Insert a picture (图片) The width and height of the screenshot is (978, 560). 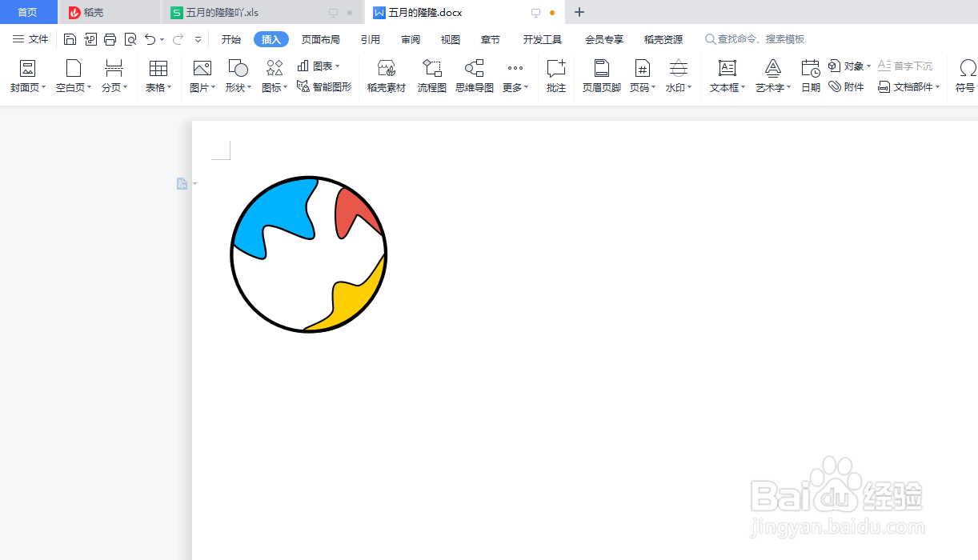point(202,77)
